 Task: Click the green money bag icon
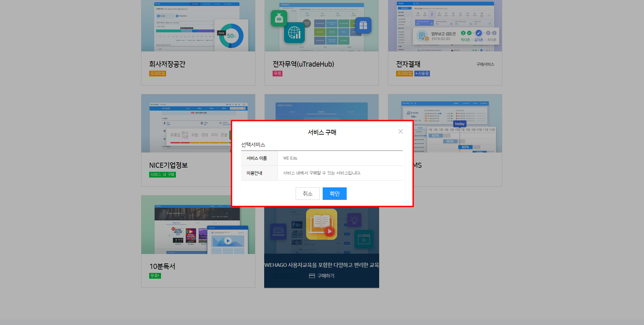coord(279,19)
